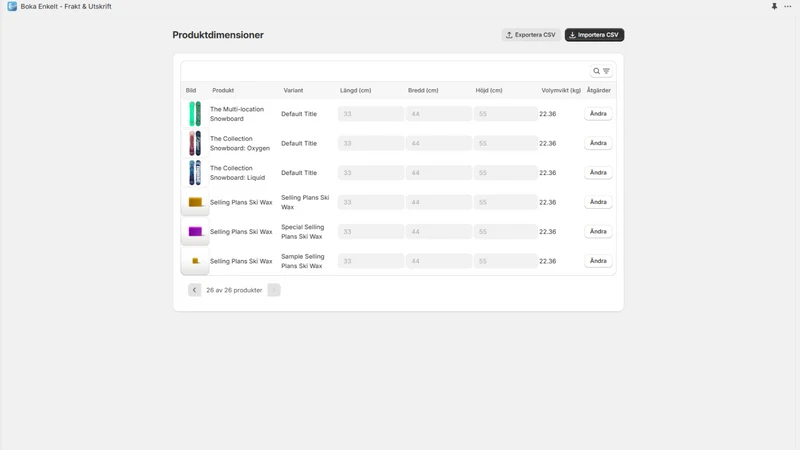Select Höjd field for Sample Selling Plans row

505,261
